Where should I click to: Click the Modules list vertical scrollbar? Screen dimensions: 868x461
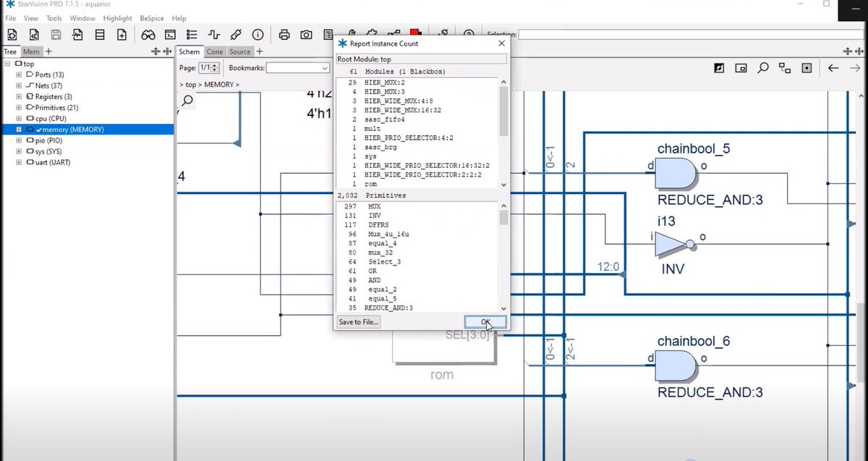tap(504, 132)
